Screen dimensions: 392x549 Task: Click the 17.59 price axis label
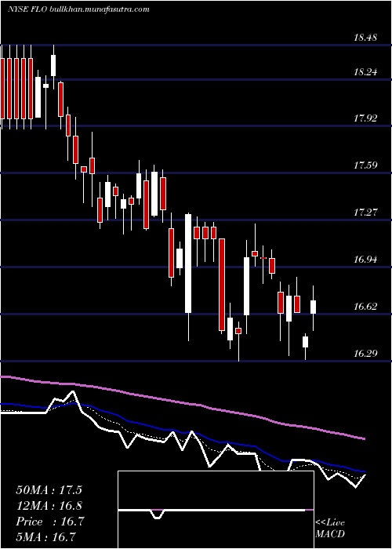[365, 165]
